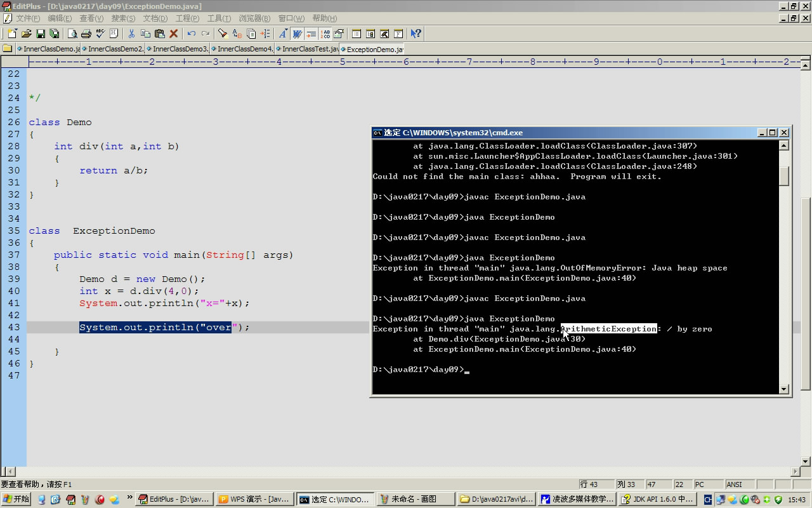Click the Document Selector toolbar icon

(x=357, y=34)
